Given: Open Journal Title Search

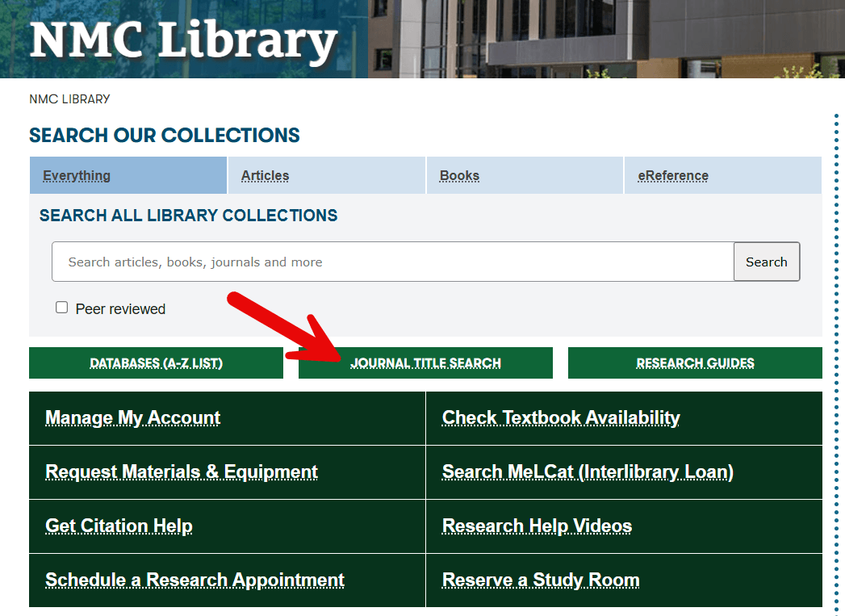Looking at the screenshot, I should coord(426,362).
